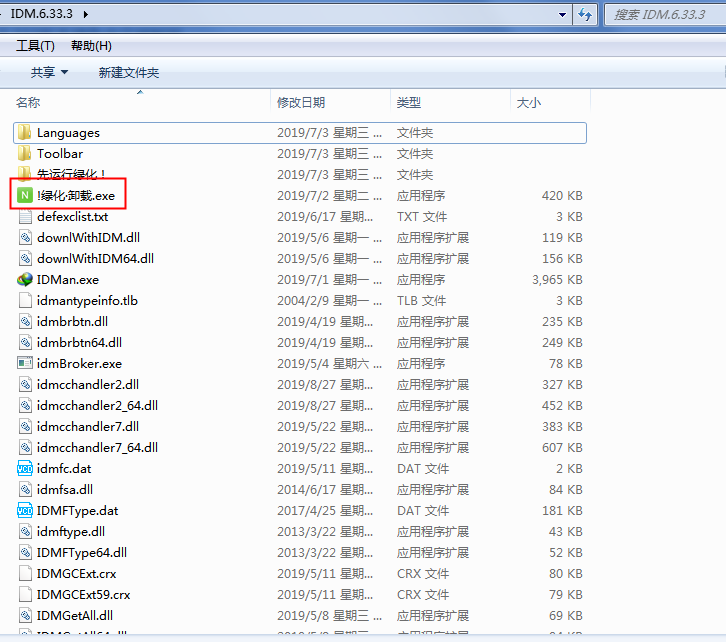This screenshot has width=726, height=642.
Task: Click the 2017/4/25 date of IDMFType.dat
Action: (325, 511)
